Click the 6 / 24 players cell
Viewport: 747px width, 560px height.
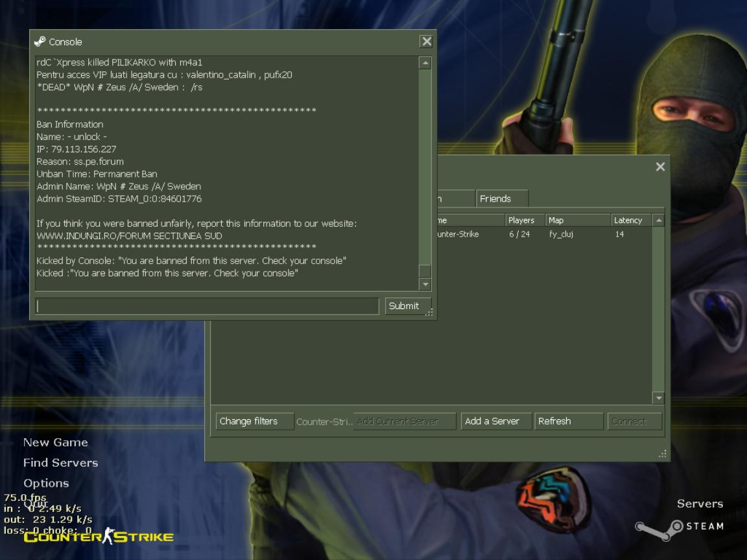point(519,234)
